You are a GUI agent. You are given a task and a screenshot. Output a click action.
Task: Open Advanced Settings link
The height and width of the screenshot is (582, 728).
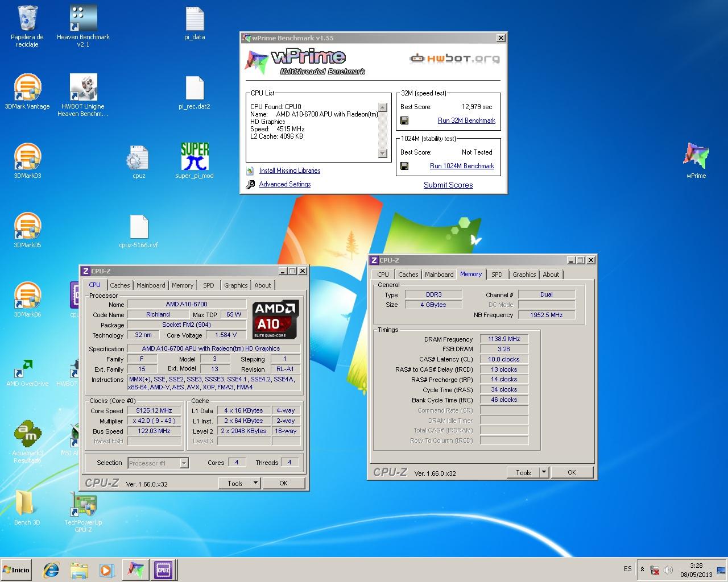point(285,184)
